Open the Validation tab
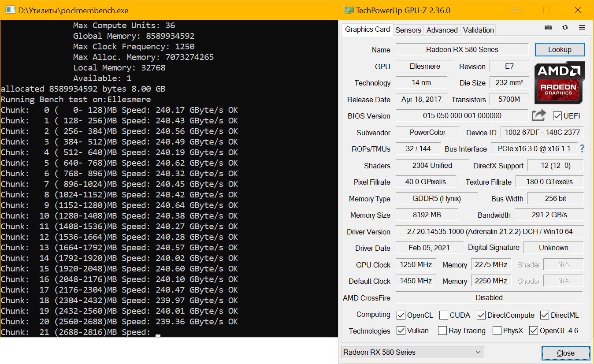 pos(478,30)
